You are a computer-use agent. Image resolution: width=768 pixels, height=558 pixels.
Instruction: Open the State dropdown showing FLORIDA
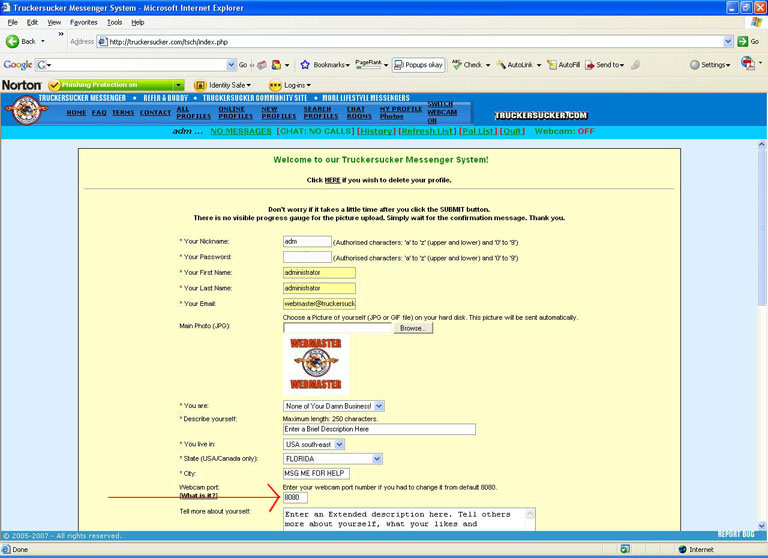(333, 459)
